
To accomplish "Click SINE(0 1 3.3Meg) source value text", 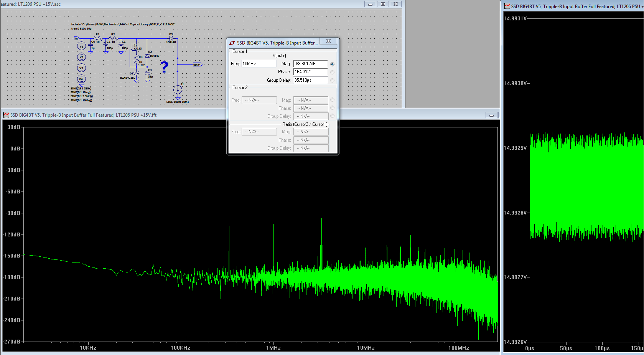I will [x=82, y=96].
